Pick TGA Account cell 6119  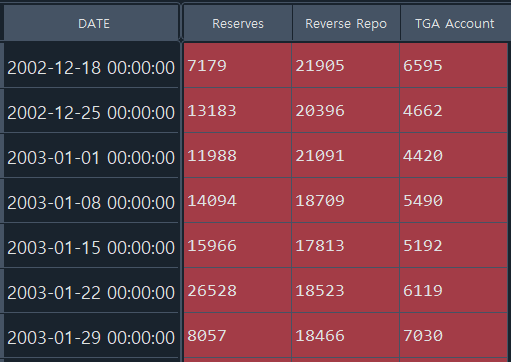tap(454, 290)
